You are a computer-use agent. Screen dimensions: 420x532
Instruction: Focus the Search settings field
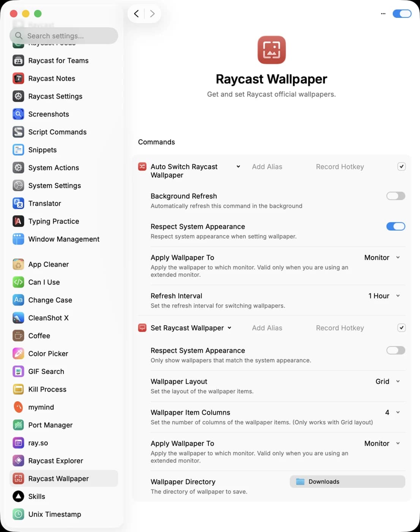coord(64,36)
